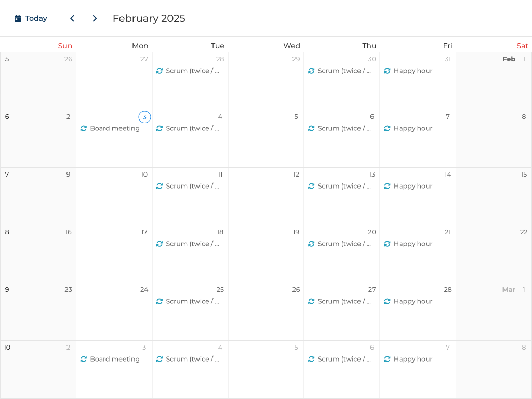
Task: Click recurring icon on March 3 Board meeting
Action: coord(84,360)
